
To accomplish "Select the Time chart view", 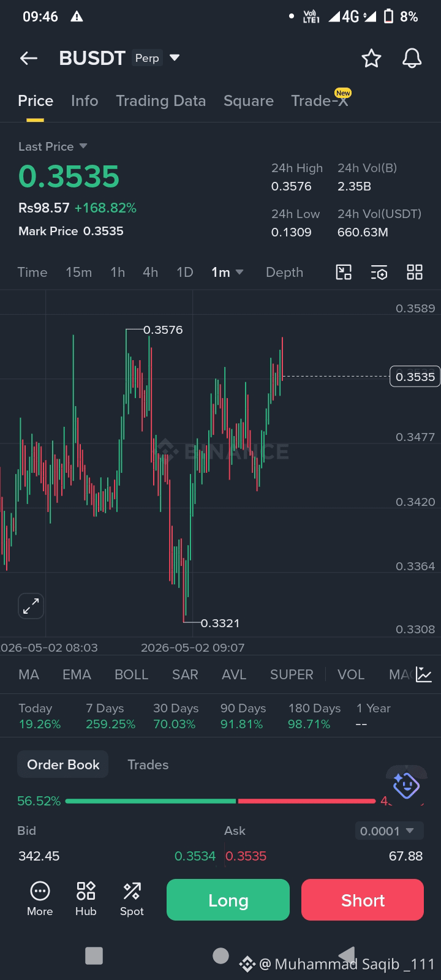I will (x=32, y=272).
